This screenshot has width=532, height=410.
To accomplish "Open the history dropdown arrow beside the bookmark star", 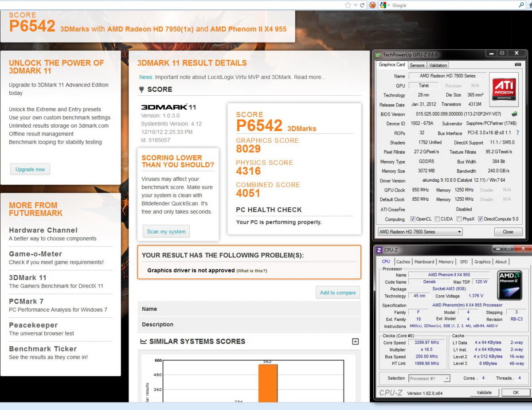I will (x=356, y=5).
